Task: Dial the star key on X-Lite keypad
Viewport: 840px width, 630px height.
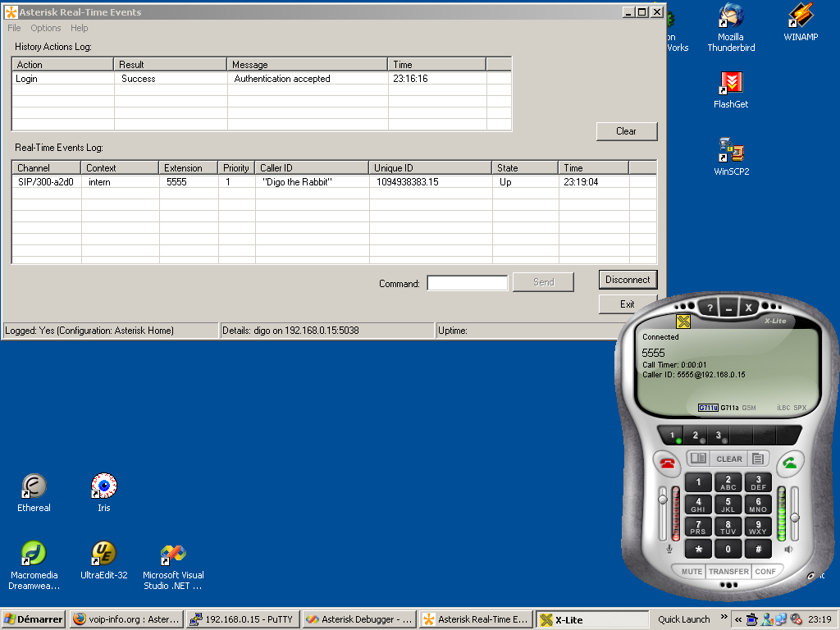Action: (698, 549)
